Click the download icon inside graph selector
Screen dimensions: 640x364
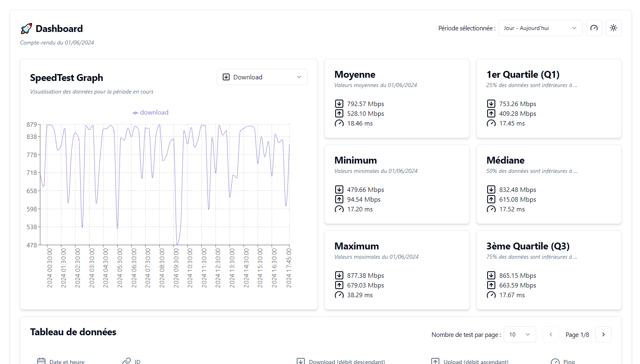[226, 77]
